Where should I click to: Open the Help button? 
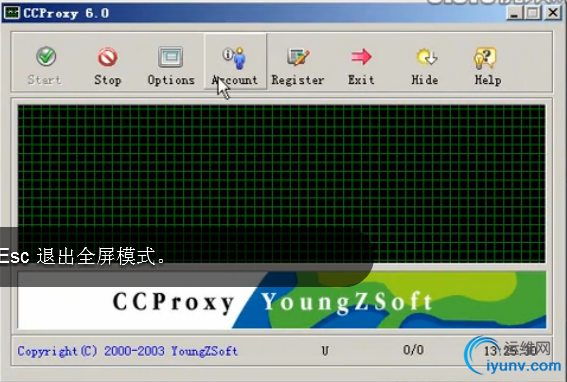(x=487, y=66)
